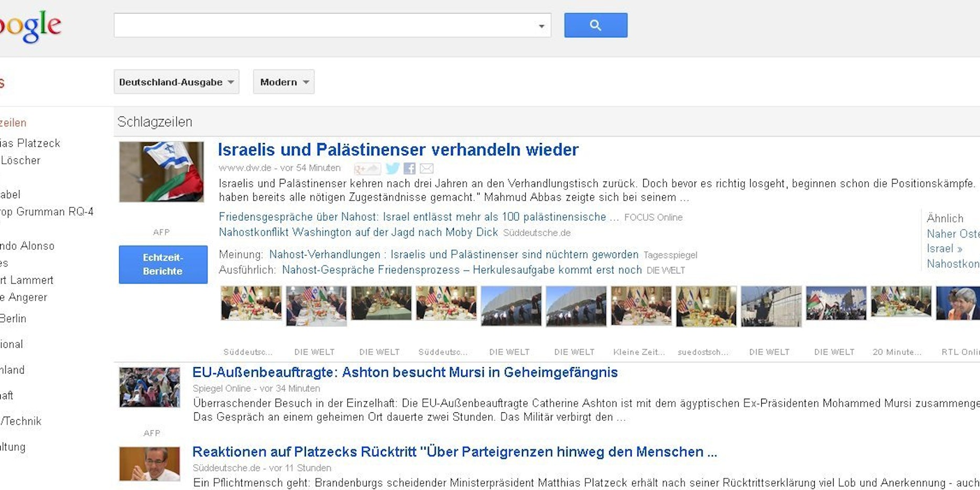
Task: Email the Israel article via envelope icon
Action: (427, 168)
